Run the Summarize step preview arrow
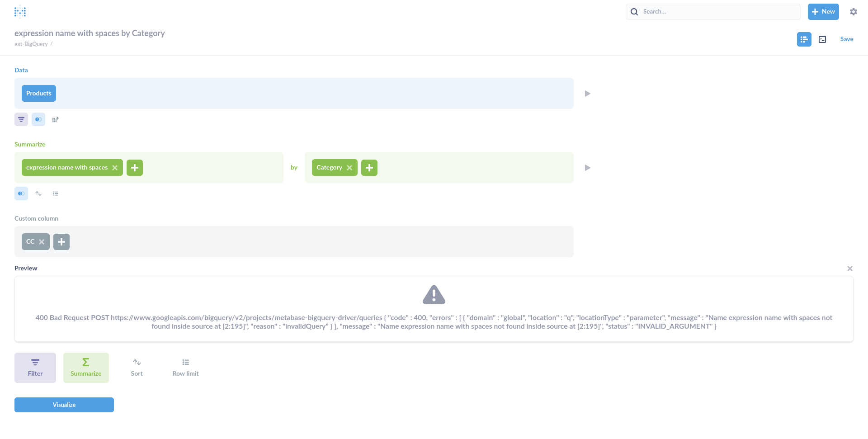The height and width of the screenshot is (439, 868). (x=587, y=168)
